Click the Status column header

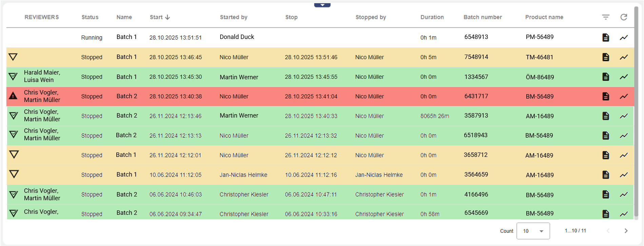tap(90, 17)
